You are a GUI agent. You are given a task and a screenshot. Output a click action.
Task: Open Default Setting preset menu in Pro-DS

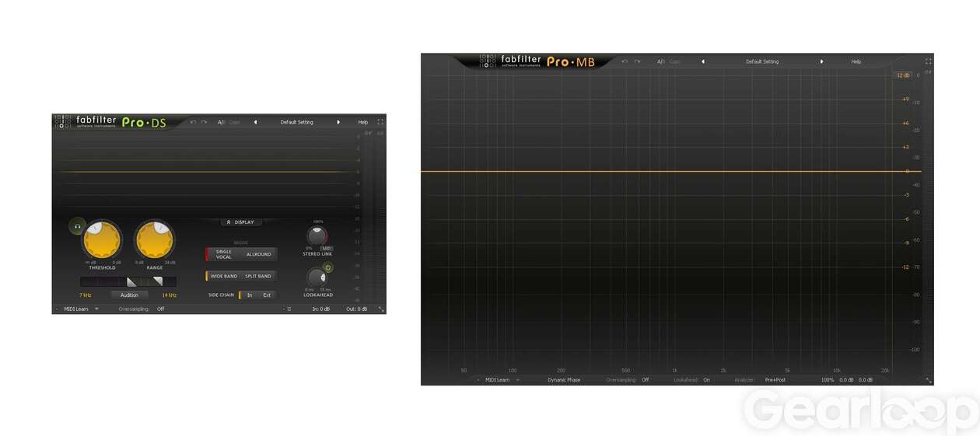pyautogui.click(x=296, y=122)
